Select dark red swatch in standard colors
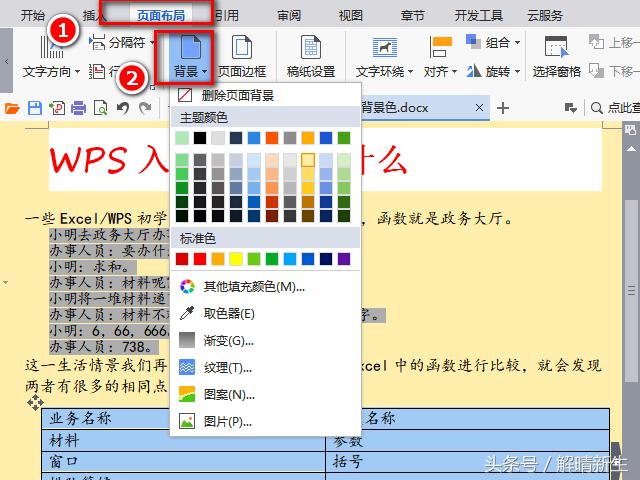Image resolution: width=640 pixels, height=480 pixels. (182, 259)
